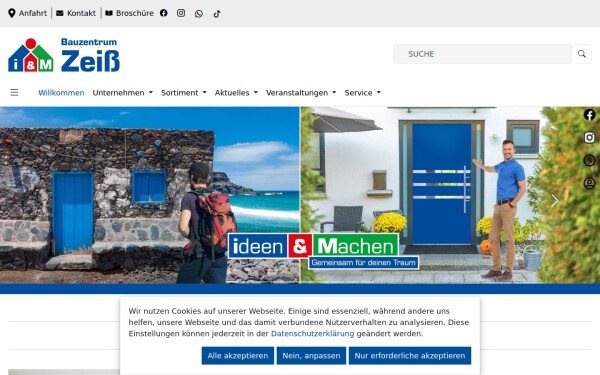Click the envelope icon beside Kontakt
This screenshot has width=600, height=375.
(x=60, y=13)
